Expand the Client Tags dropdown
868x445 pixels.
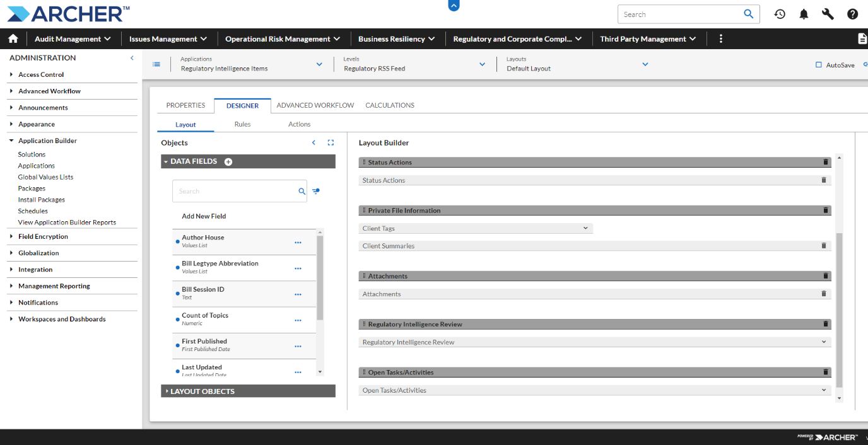585,228
